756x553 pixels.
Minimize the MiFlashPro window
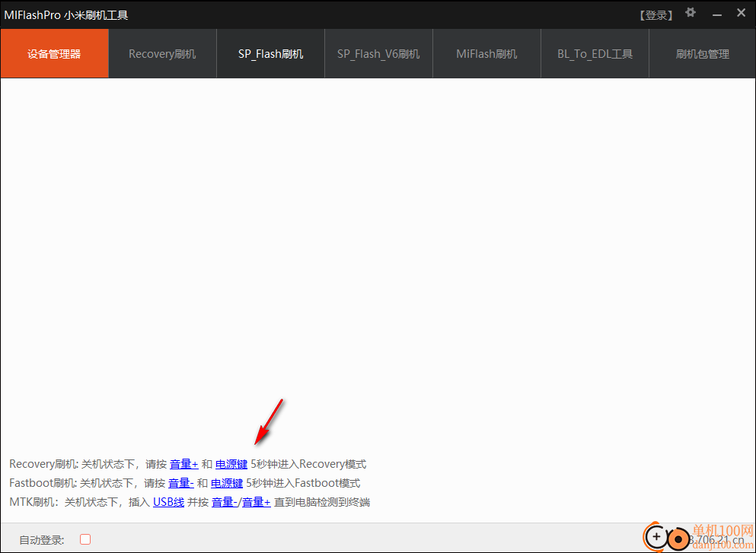(x=717, y=15)
